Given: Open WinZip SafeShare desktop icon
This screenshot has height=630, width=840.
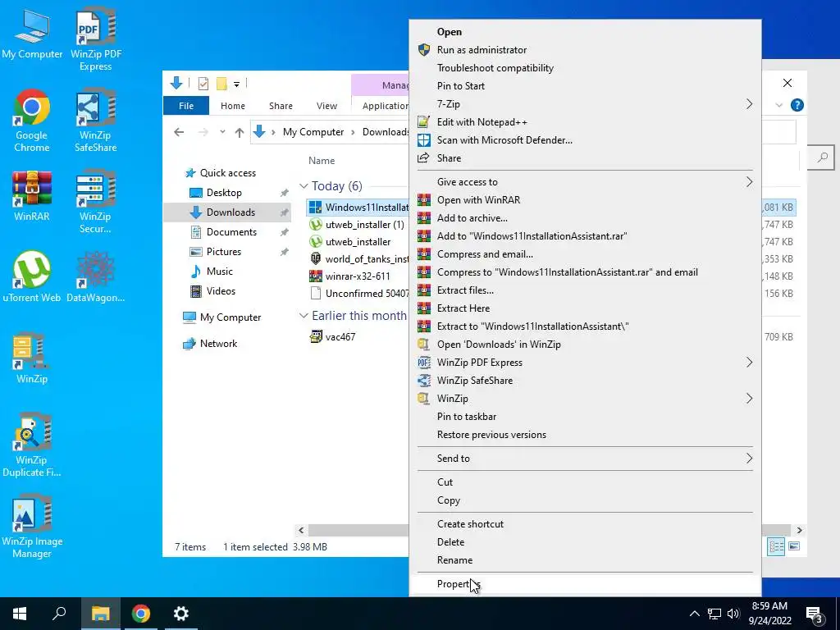Looking at the screenshot, I should 96,120.
